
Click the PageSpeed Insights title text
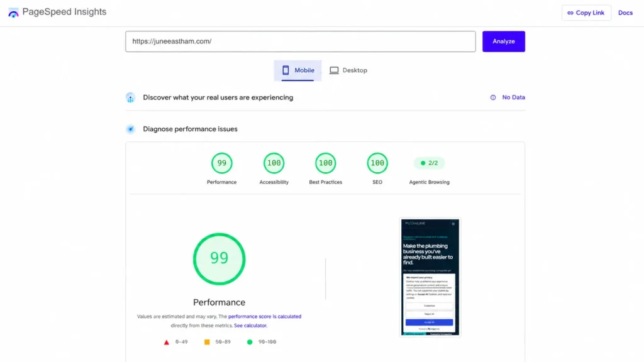pos(64,12)
